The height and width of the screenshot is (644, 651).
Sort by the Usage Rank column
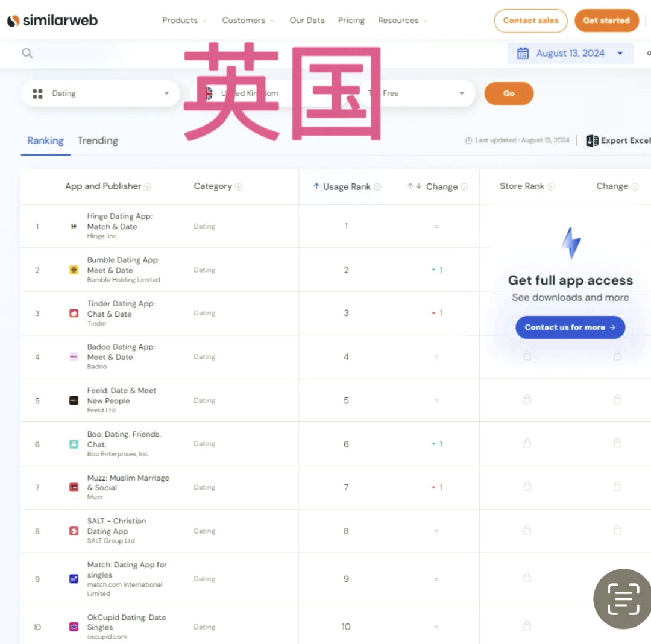pyautogui.click(x=346, y=187)
